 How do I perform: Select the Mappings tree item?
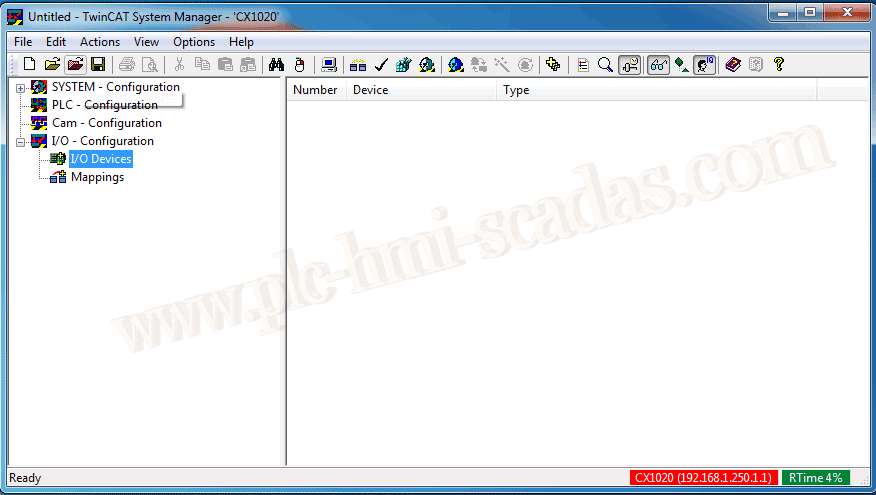click(x=97, y=177)
